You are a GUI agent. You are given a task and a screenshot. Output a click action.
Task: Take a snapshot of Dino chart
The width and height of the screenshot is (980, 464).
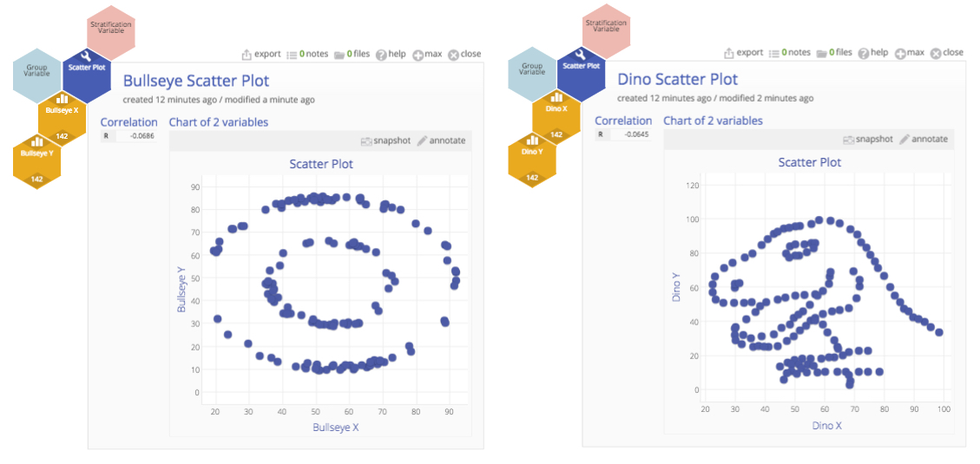868,140
